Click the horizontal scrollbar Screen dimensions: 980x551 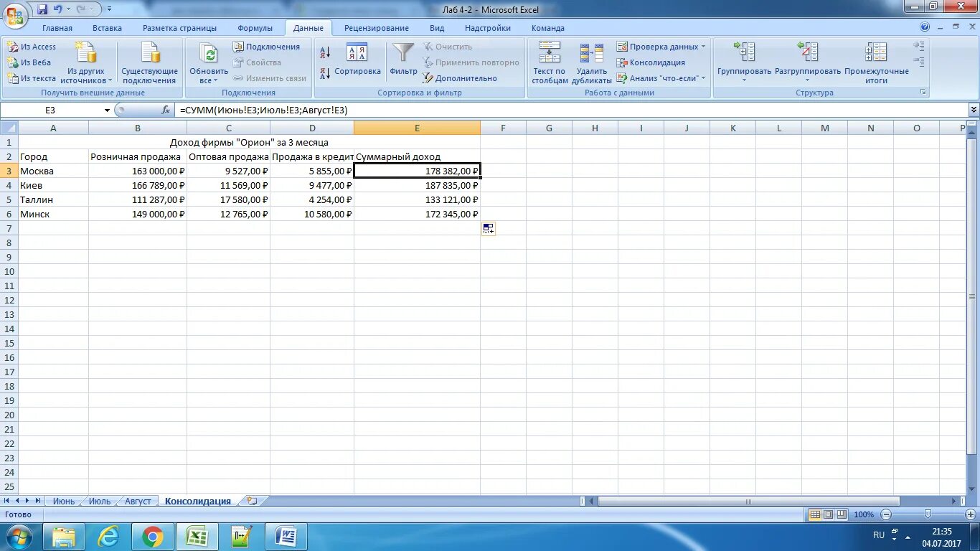[x=748, y=501]
